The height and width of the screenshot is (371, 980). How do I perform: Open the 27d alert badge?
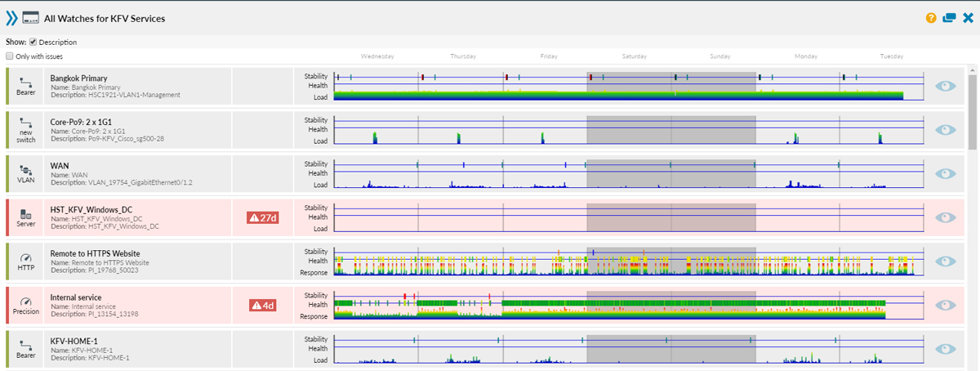pos(262,217)
